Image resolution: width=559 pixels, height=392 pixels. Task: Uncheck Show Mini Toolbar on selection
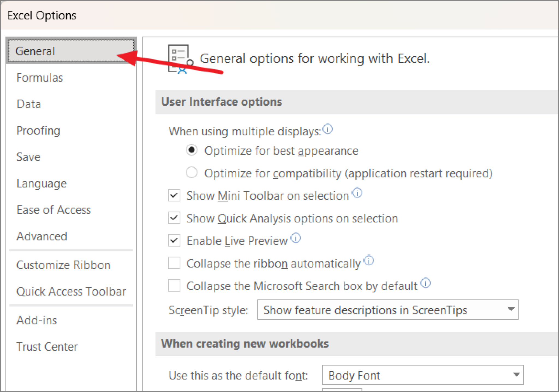pos(174,195)
